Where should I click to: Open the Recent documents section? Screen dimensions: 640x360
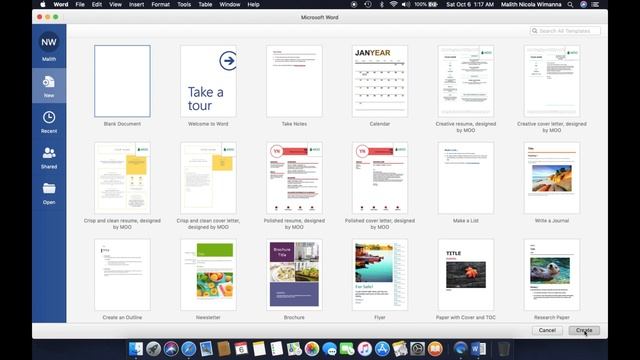(49, 122)
